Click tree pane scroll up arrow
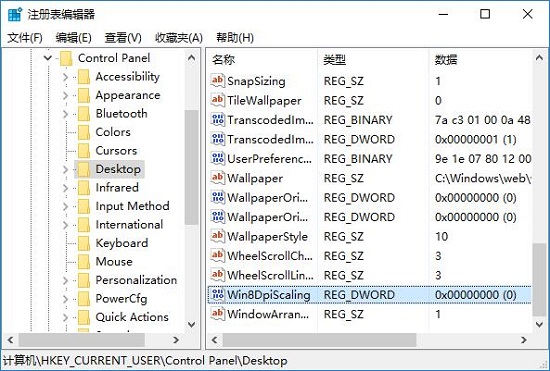This screenshot has width=550, height=371. (192, 58)
